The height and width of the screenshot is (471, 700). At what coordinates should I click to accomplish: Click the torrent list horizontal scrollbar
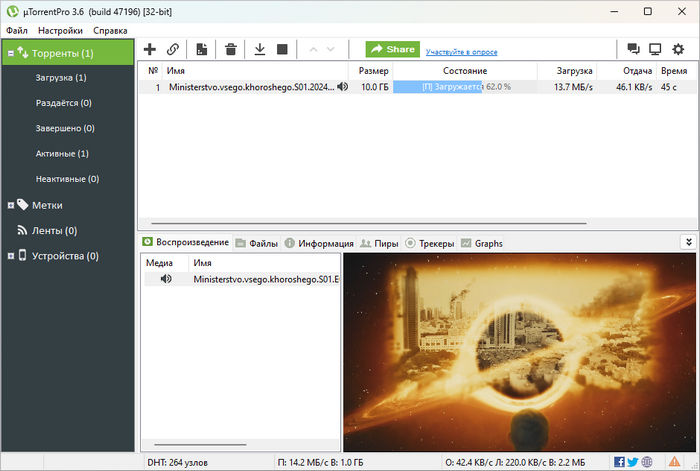point(369,223)
